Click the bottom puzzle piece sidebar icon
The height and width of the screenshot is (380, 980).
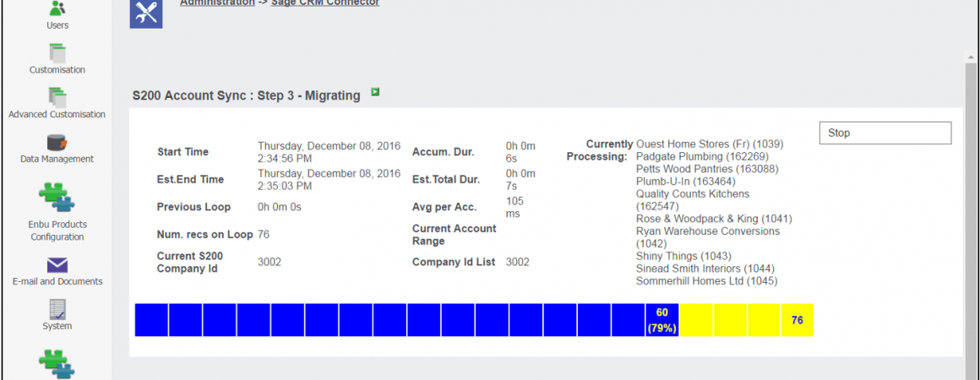(57, 364)
